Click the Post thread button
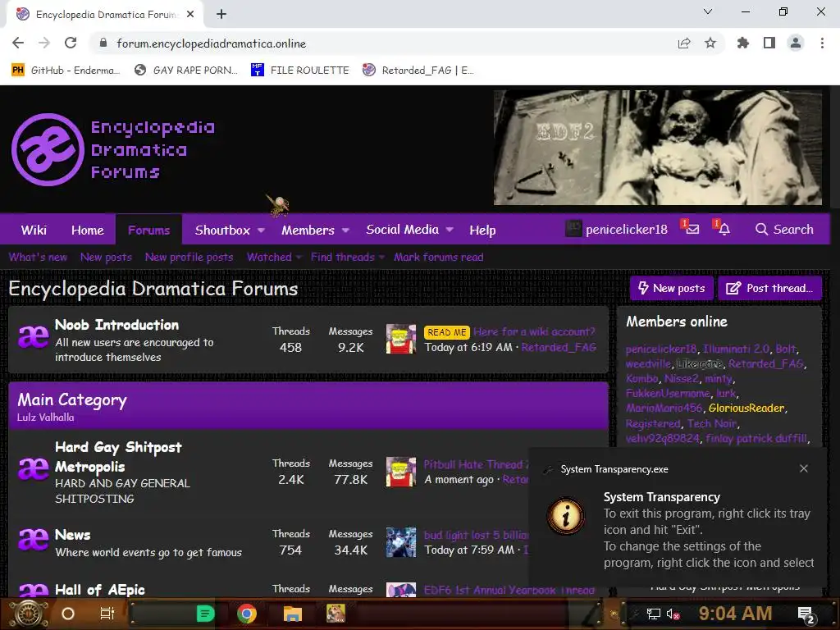 tap(769, 288)
